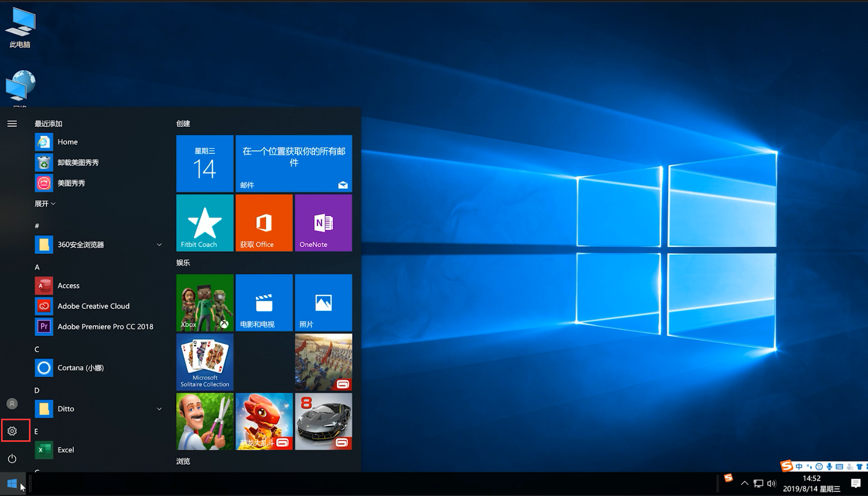Select the 此电脑 desktop icon
Image resolution: width=868 pixels, height=496 pixels.
[x=20, y=27]
